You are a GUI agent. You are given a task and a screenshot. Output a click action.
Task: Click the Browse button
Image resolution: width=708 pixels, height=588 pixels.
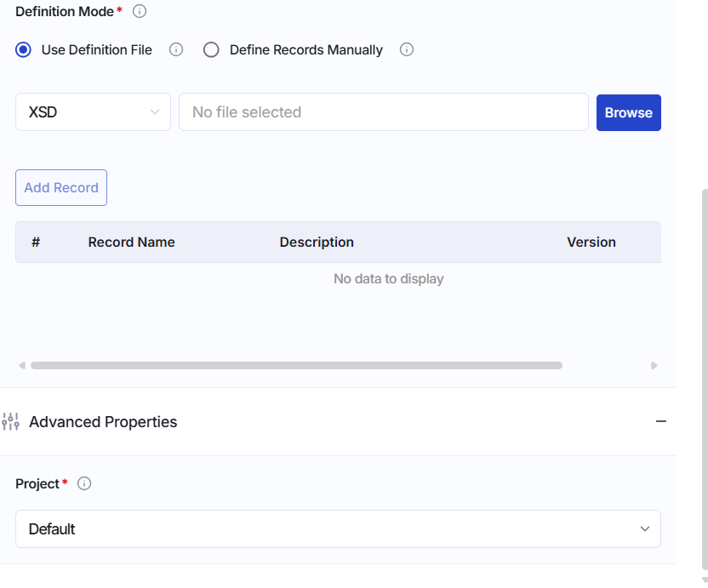click(x=629, y=112)
